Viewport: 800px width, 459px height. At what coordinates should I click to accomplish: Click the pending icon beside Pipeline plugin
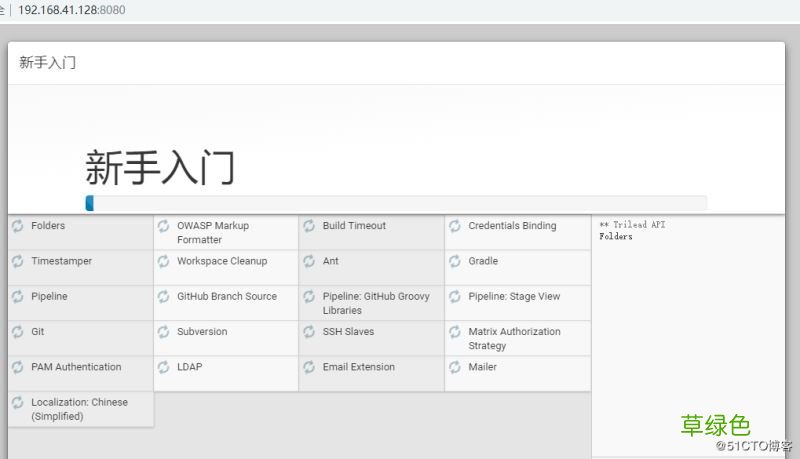click(18, 296)
